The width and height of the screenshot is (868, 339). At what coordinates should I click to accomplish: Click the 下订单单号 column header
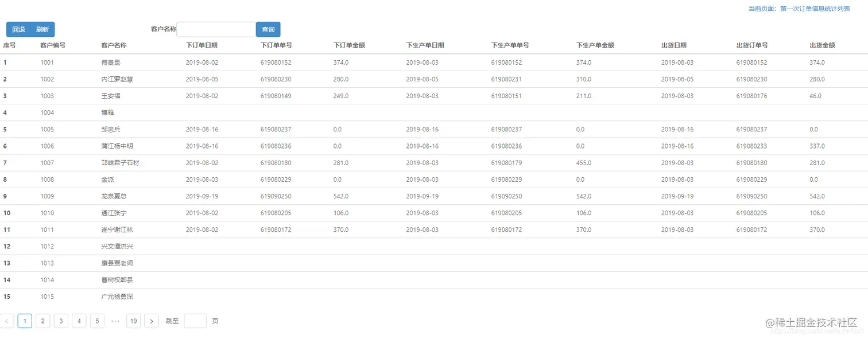coord(276,45)
